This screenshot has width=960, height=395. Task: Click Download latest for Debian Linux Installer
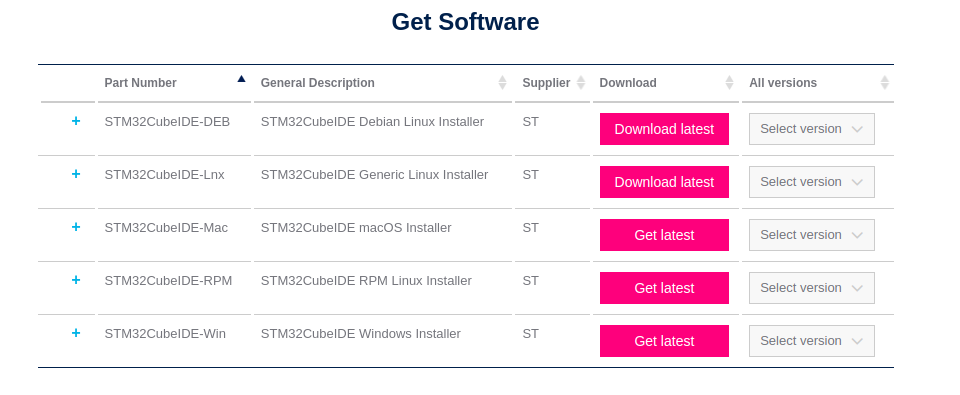(x=664, y=129)
